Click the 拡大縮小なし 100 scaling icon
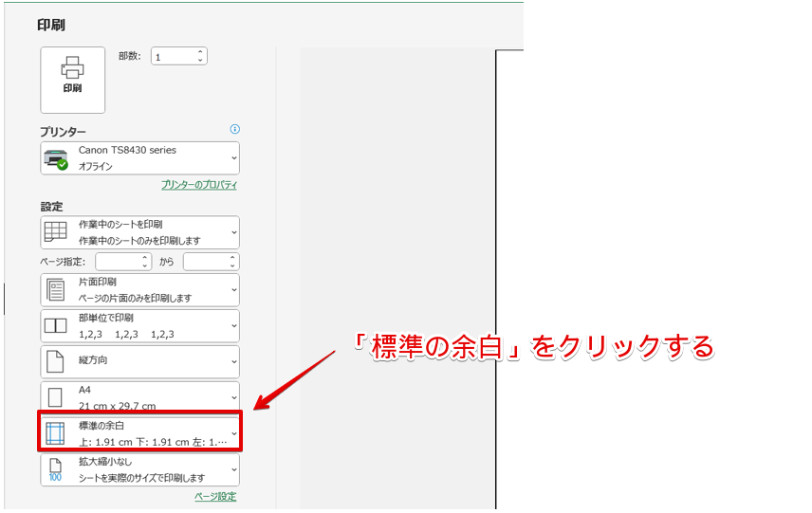This screenshot has width=812, height=513. (55, 470)
